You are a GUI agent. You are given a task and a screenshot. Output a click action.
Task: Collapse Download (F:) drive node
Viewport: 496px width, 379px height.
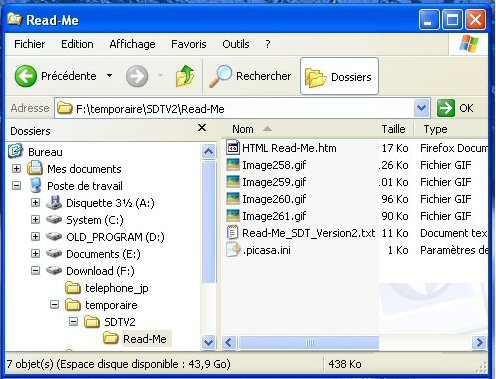[x=35, y=271]
